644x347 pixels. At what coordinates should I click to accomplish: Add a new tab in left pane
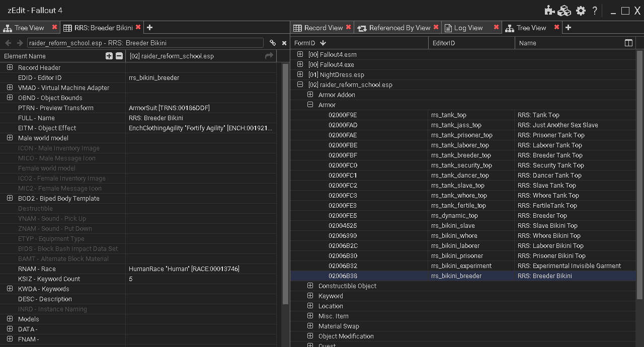[x=149, y=28]
